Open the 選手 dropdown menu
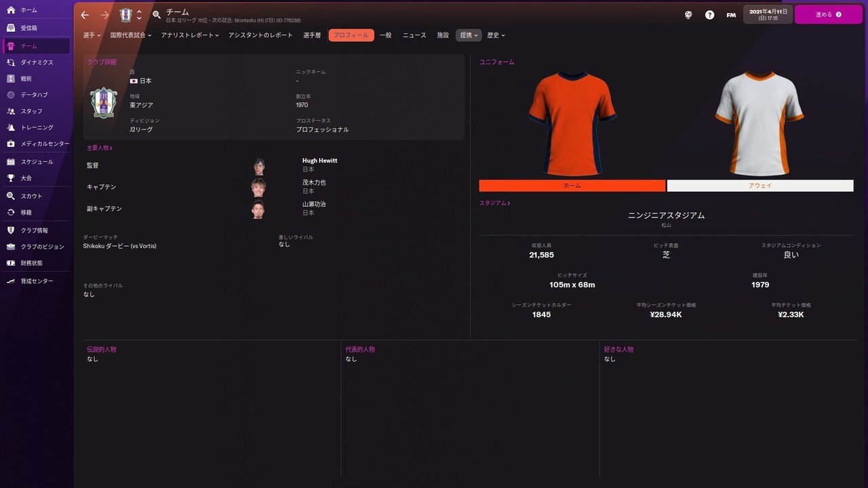 click(90, 35)
